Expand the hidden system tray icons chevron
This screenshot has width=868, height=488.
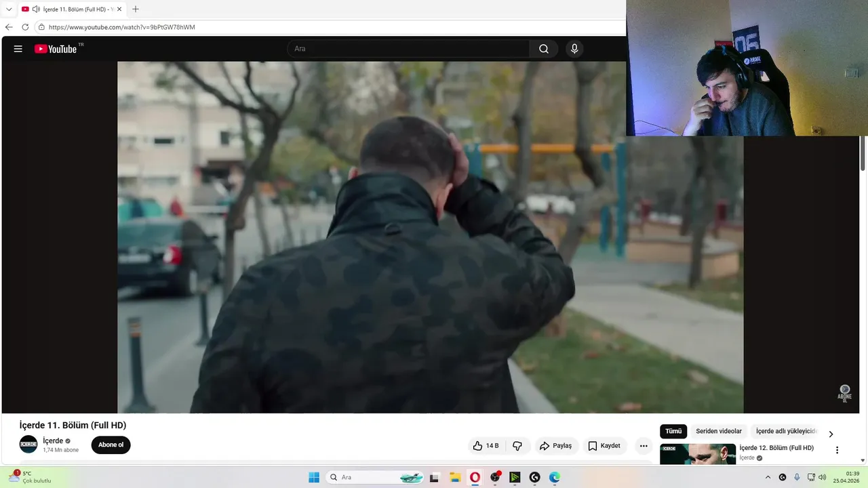click(768, 477)
